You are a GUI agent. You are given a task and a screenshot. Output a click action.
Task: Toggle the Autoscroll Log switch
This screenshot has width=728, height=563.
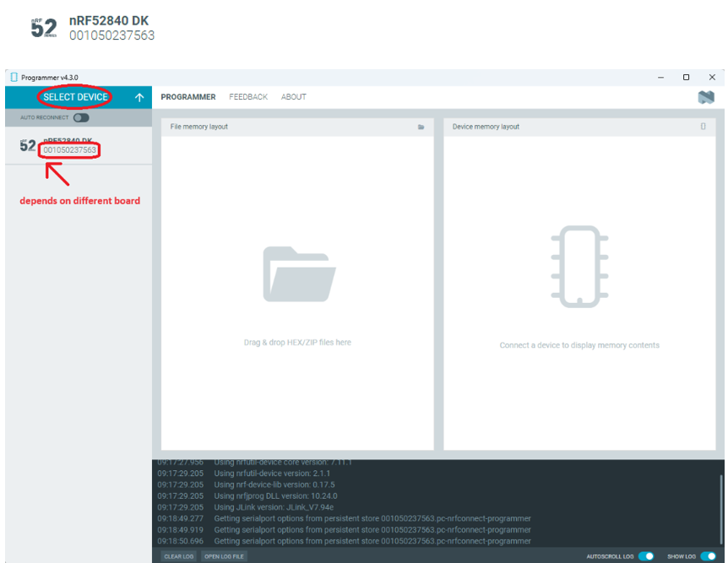646,556
